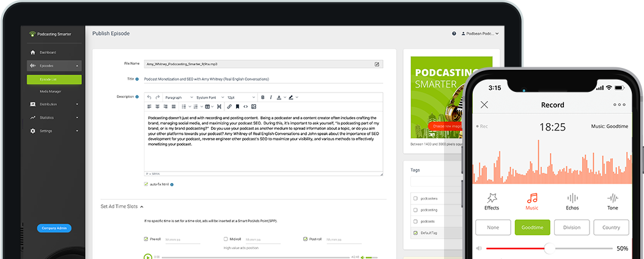Screen dimensions: 644x259
Task: Redo the edit in description editor
Action: click(x=157, y=97)
